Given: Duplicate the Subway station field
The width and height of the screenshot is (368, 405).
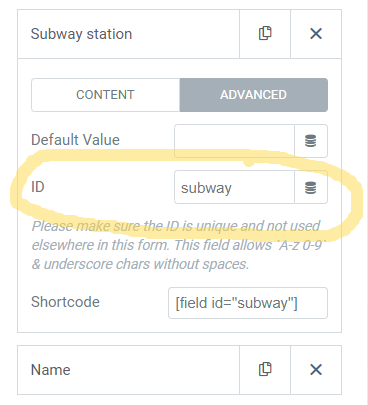Looking at the screenshot, I should 265,34.
